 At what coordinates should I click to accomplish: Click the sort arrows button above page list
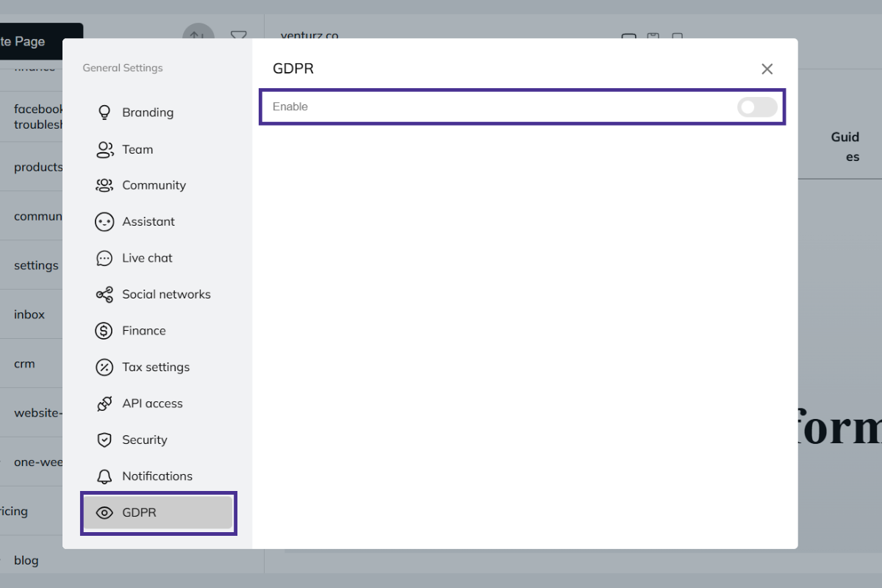(x=198, y=34)
